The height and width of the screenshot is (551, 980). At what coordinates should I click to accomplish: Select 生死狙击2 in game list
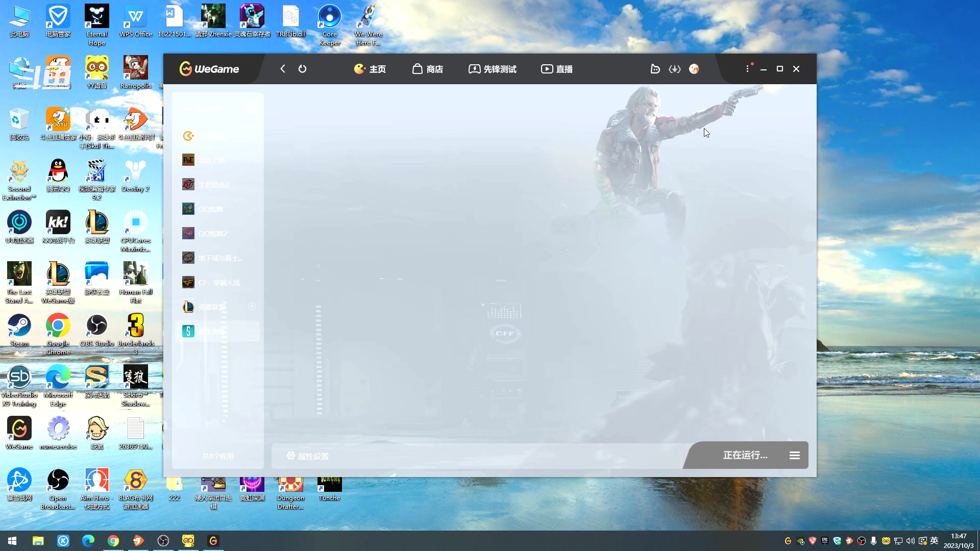[217, 185]
